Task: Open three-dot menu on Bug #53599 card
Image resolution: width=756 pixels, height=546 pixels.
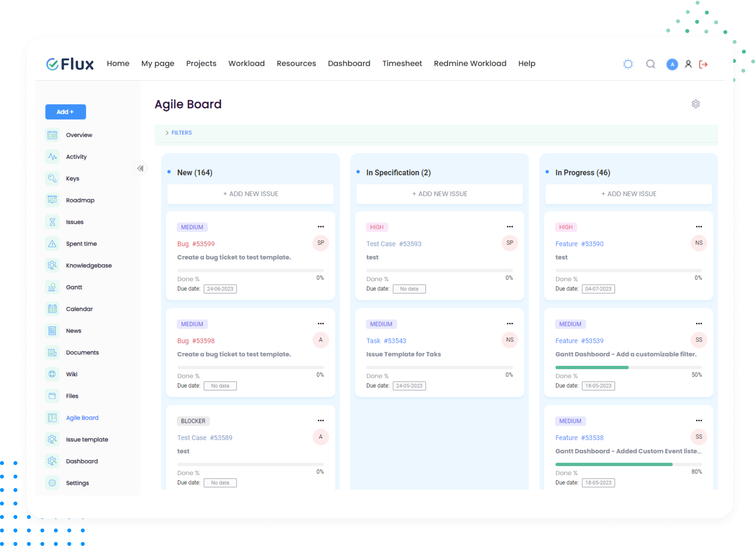Action: [321, 227]
